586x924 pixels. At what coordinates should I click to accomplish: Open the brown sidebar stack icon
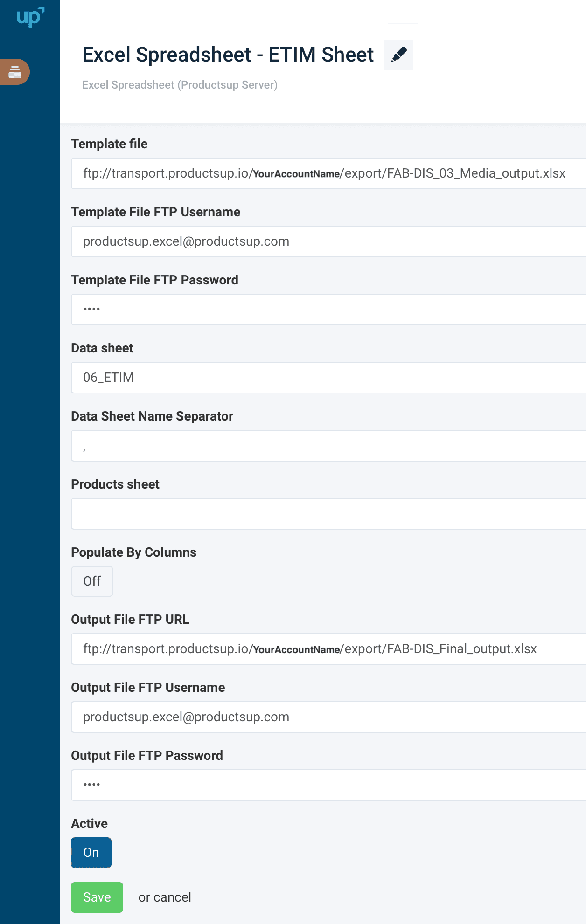15,72
